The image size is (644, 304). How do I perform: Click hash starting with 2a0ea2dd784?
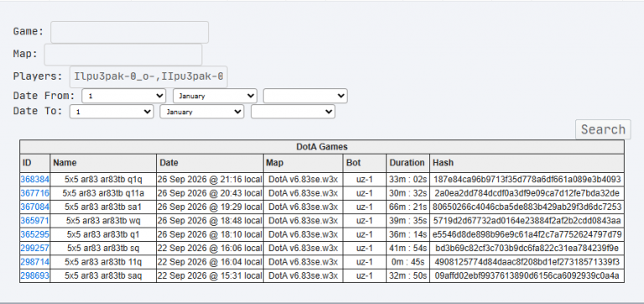[x=527, y=193]
